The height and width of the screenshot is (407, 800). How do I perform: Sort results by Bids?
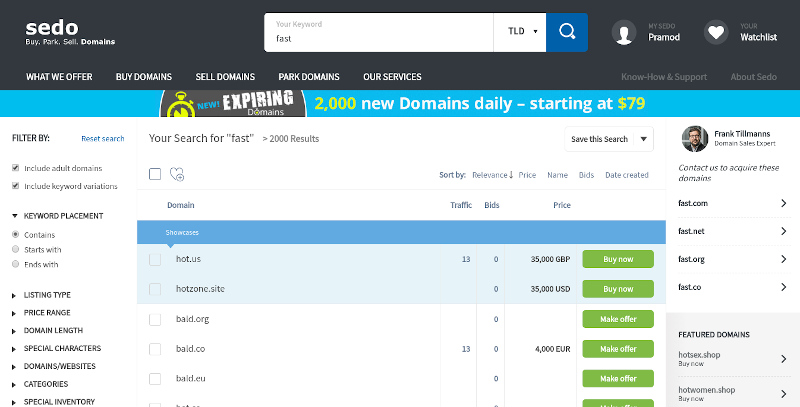pyautogui.click(x=586, y=175)
